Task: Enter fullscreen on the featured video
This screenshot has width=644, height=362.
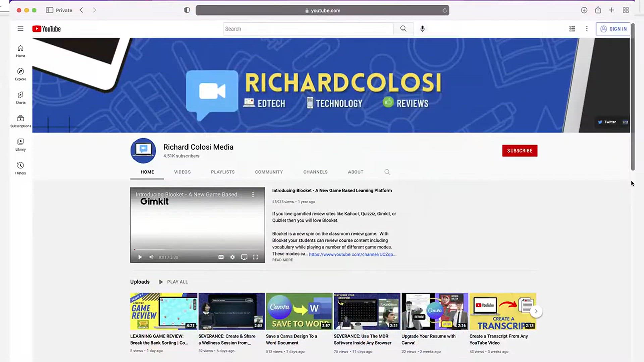Action: (255, 257)
